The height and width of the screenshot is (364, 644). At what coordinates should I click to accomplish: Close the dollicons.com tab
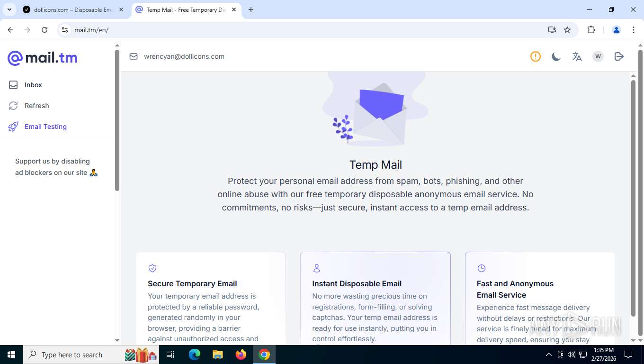[121, 9]
